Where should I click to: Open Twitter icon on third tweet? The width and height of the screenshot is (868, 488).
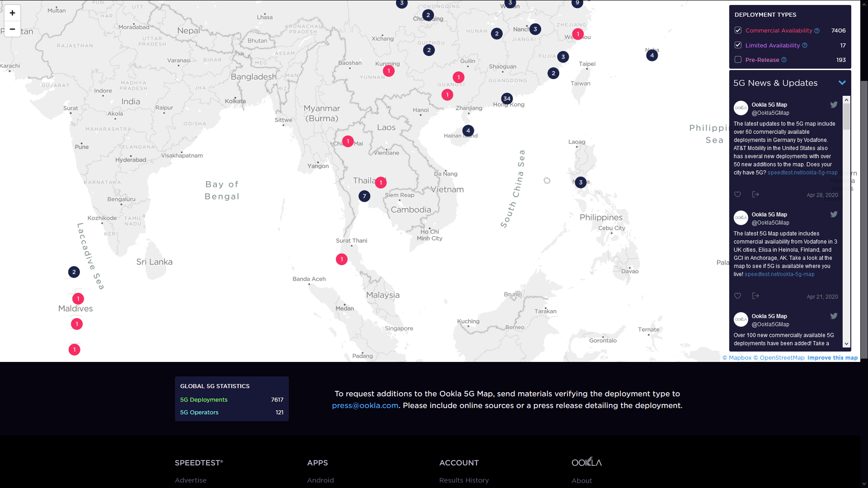pos(834,316)
